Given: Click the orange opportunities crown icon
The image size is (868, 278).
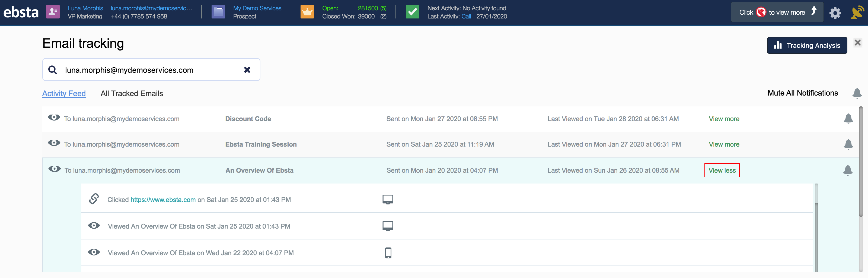Looking at the screenshot, I should (x=307, y=12).
